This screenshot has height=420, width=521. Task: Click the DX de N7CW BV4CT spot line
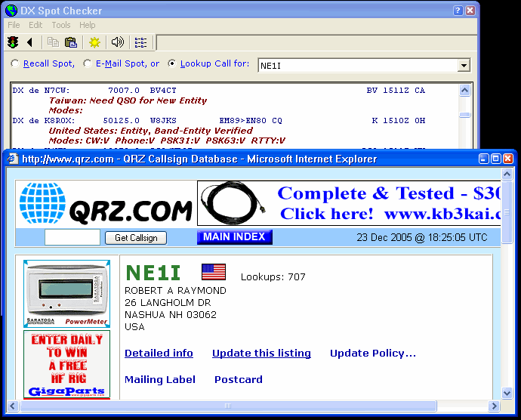(219, 90)
